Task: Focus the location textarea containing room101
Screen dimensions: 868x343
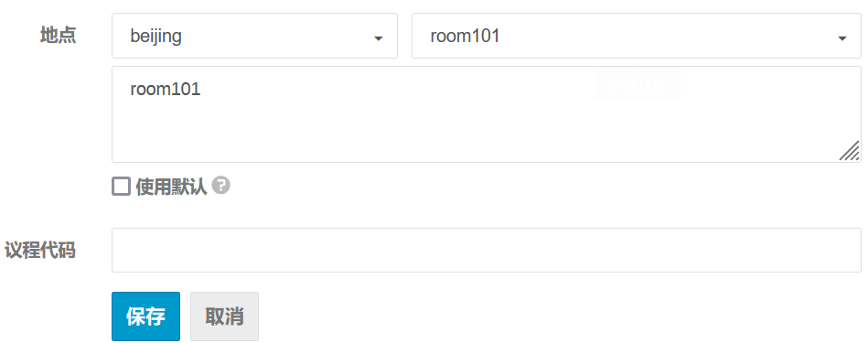Action: pos(486,114)
